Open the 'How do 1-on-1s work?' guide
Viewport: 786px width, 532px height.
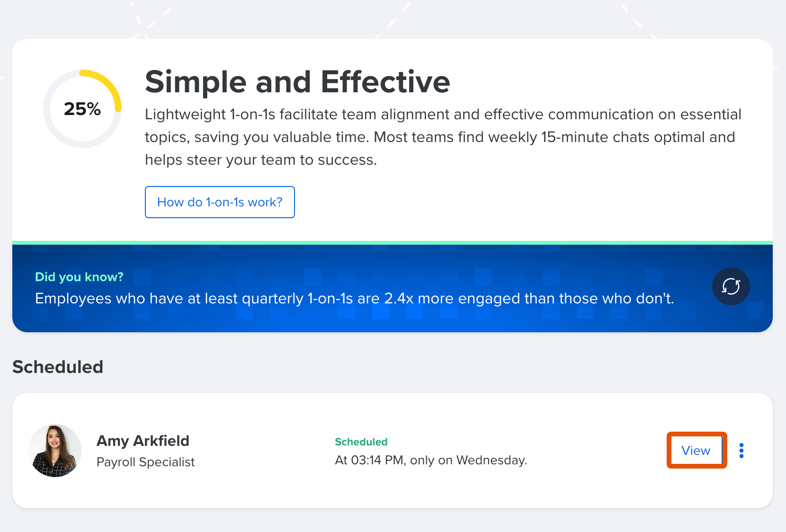(220, 202)
